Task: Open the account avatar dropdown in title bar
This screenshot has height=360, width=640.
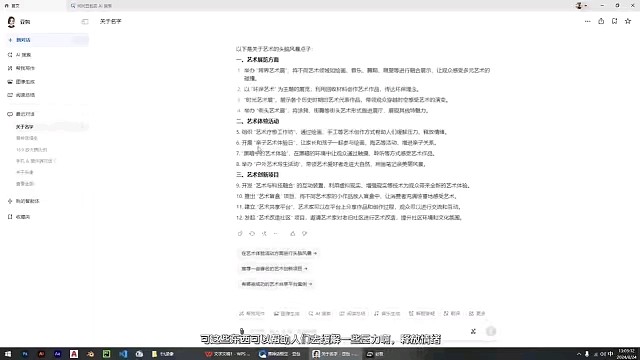Action: (581, 6)
